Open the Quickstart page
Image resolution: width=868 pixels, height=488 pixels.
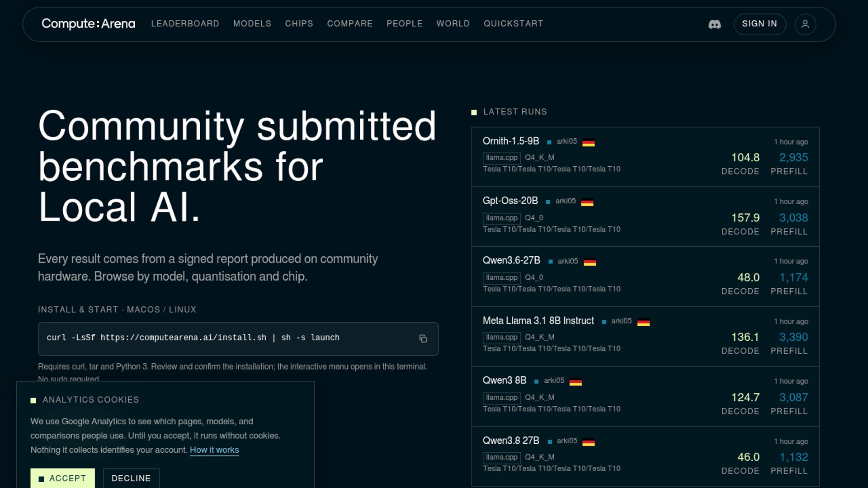point(513,23)
